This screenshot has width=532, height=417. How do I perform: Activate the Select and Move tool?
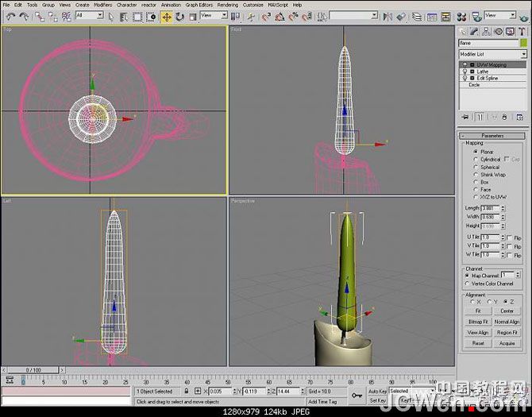(167, 17)
